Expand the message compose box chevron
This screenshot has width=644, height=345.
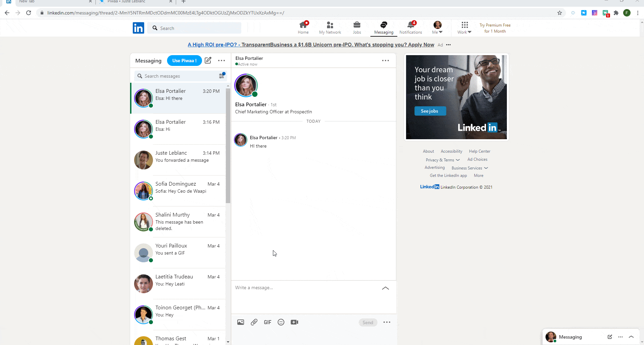point(386,288)
